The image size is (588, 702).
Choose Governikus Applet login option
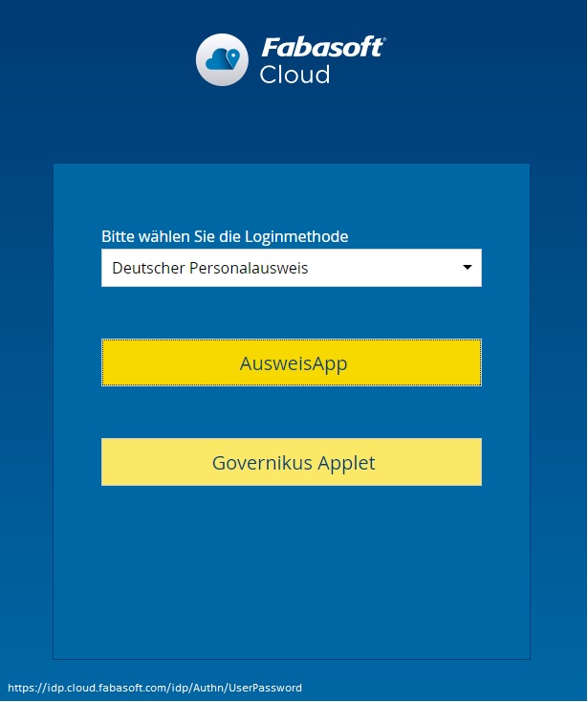(291, 463)
